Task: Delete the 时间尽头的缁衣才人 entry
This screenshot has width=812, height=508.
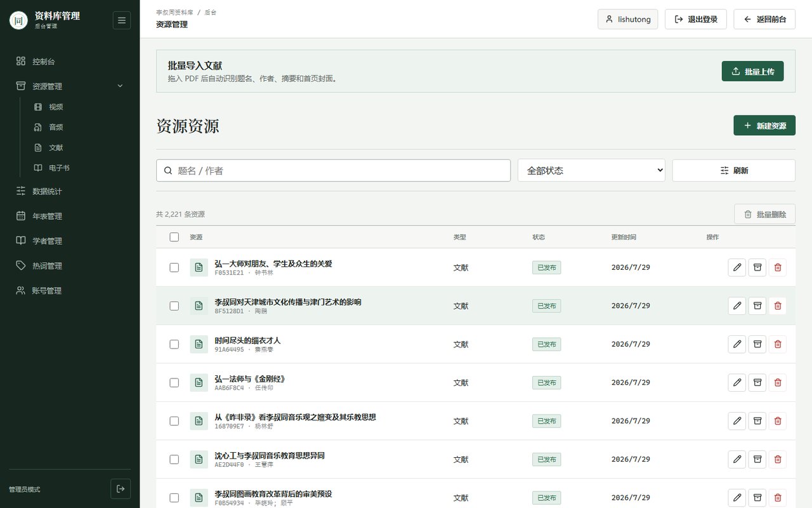Action: 778,344
